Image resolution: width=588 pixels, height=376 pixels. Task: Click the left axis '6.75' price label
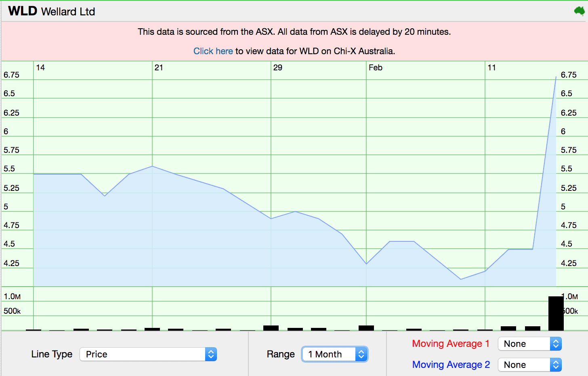[11, 75]
